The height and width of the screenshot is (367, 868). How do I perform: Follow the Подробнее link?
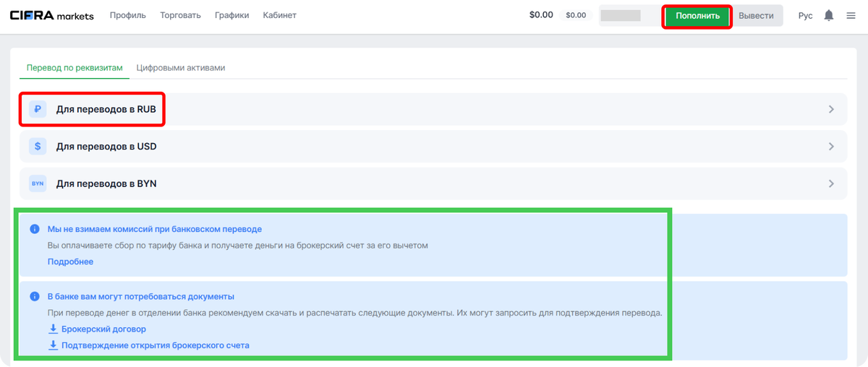coord(70,262)
